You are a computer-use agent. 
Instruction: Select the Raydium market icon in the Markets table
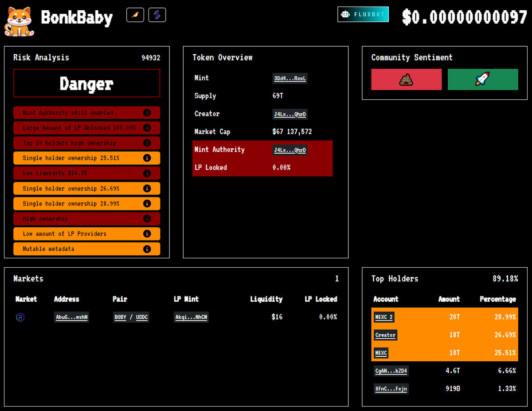20,316
